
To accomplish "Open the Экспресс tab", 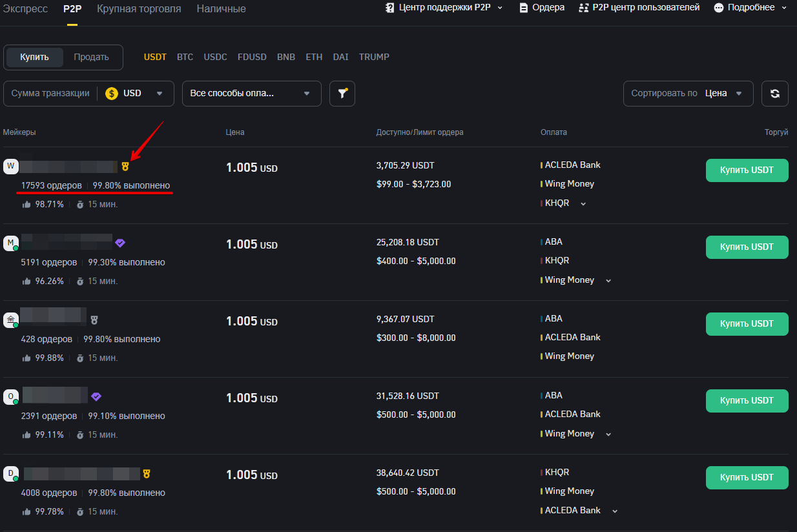I will (x=25, y=9).
